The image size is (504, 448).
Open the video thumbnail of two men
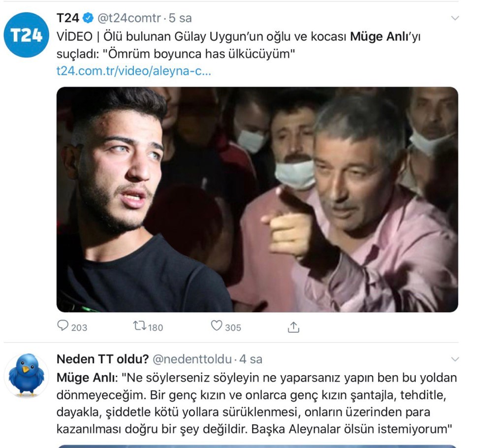(x=257, y=199)
